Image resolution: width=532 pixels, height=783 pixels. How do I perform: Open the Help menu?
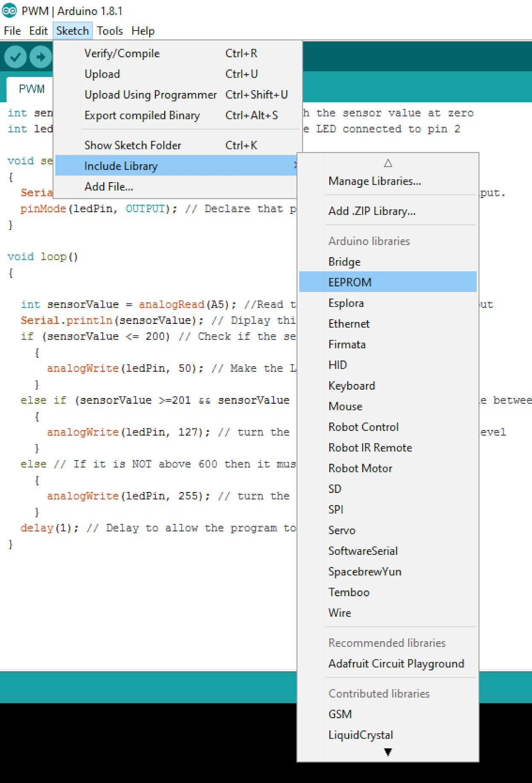[143, 31]
